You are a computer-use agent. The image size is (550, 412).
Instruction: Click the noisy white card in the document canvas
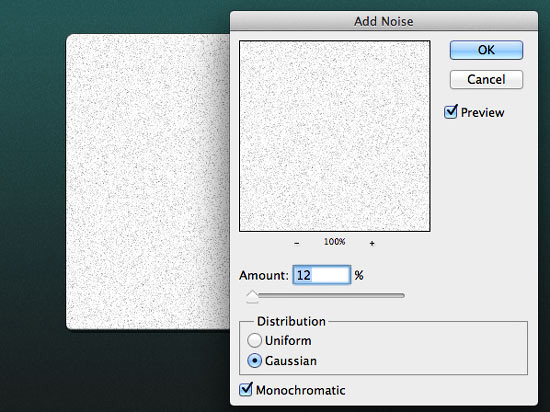tap(148, 182)
